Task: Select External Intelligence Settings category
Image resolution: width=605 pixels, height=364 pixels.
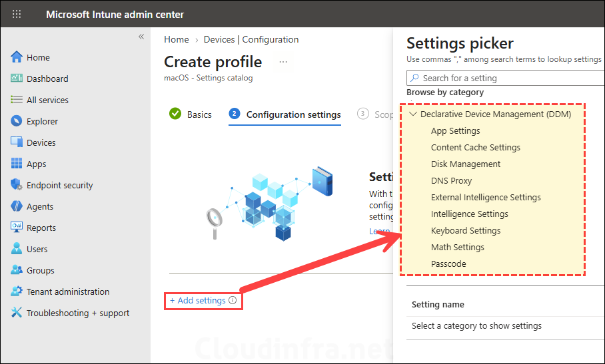Action: point(486,197)
